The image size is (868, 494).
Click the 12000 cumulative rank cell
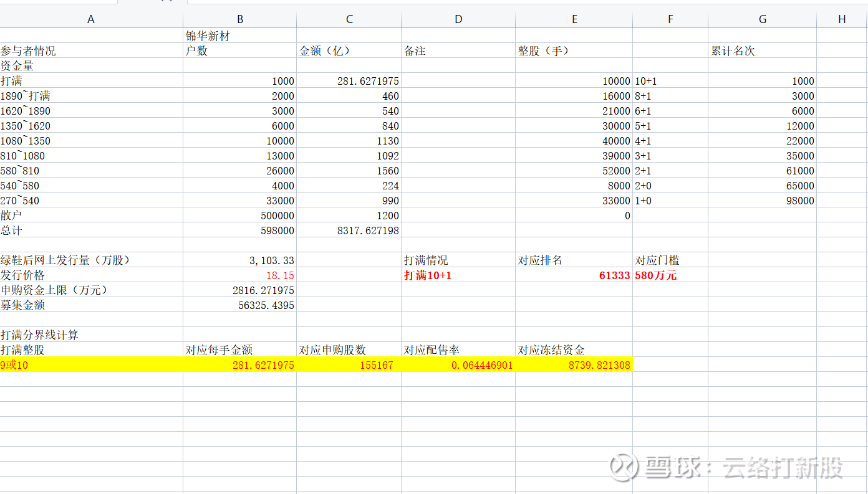pyautogui.click(x=762, y=125)
